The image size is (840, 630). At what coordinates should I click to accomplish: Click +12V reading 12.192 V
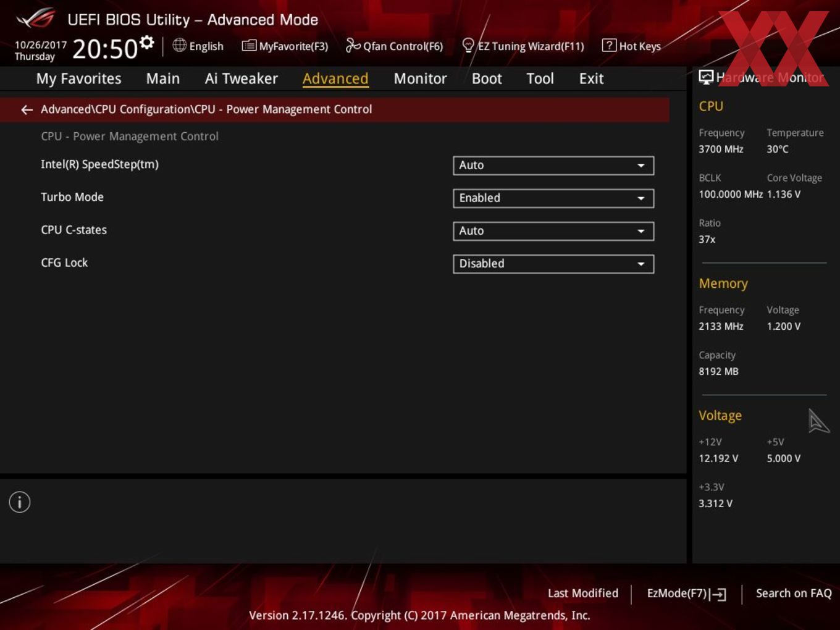(718, 458)
